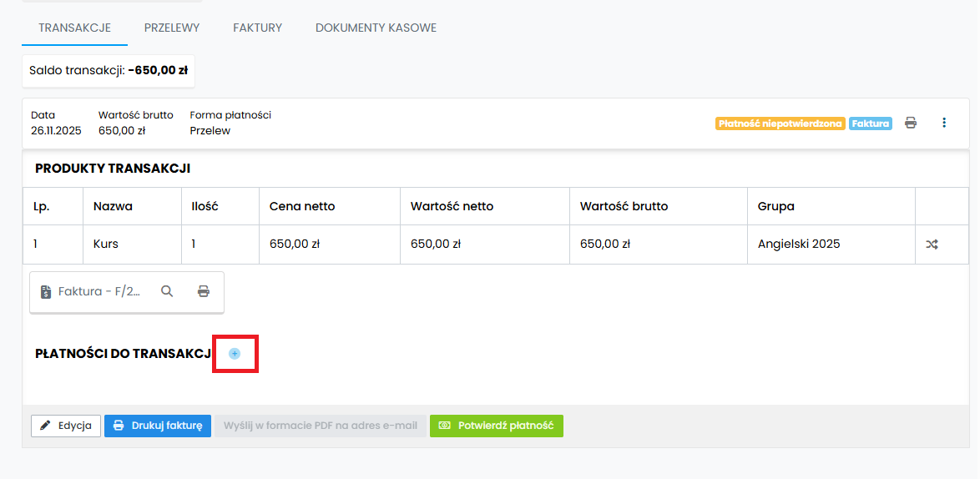980x479 pixels.
Task: Confirm payment with the green Potwierdź płatność button
Action: (497, 426)
